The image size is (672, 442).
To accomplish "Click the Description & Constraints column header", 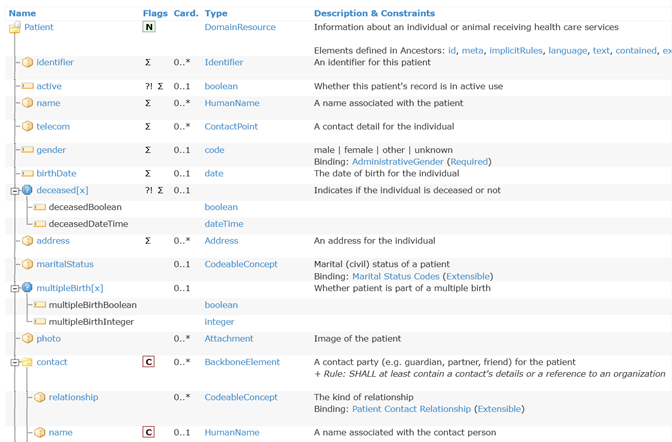I will [x=375, y=13].
